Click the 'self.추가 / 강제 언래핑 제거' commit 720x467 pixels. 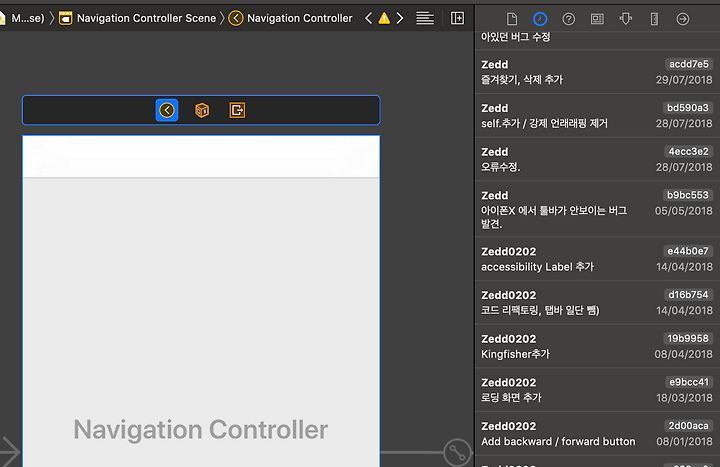[x=544, y=124]
